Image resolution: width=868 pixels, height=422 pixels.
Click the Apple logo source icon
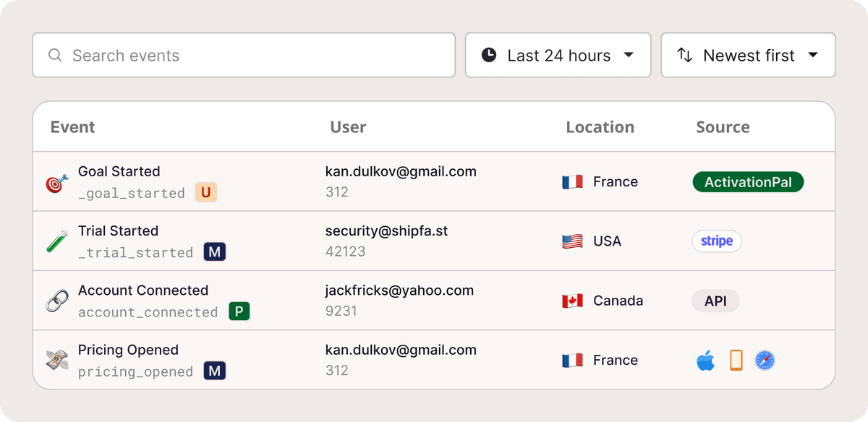pyautogui.click(x=705, y=361)
